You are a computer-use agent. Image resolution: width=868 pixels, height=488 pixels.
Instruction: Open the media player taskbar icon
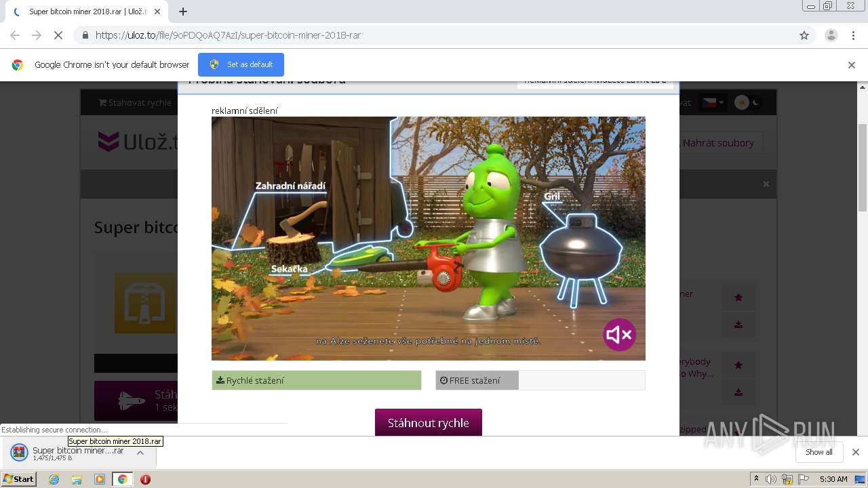(x=100, y=479)
